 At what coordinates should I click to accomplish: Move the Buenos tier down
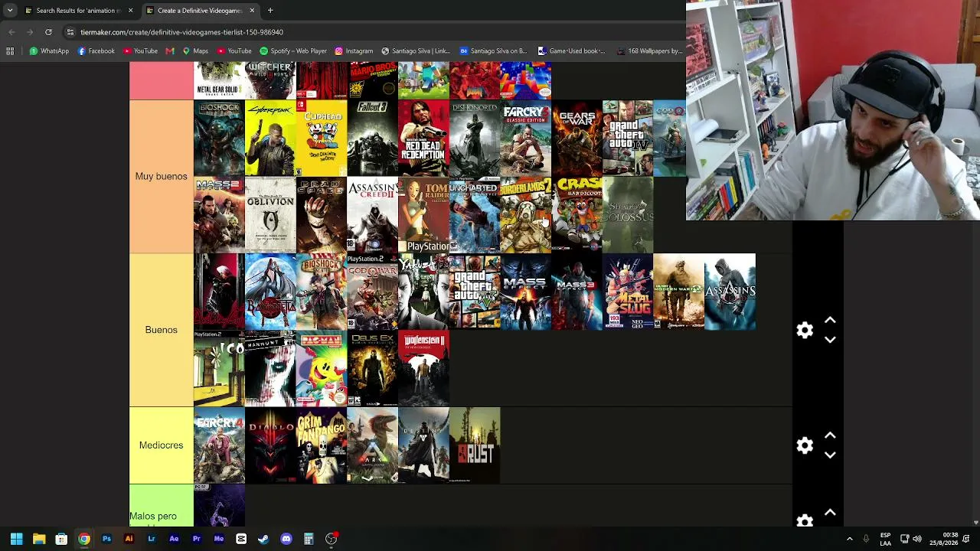[830, 340]
